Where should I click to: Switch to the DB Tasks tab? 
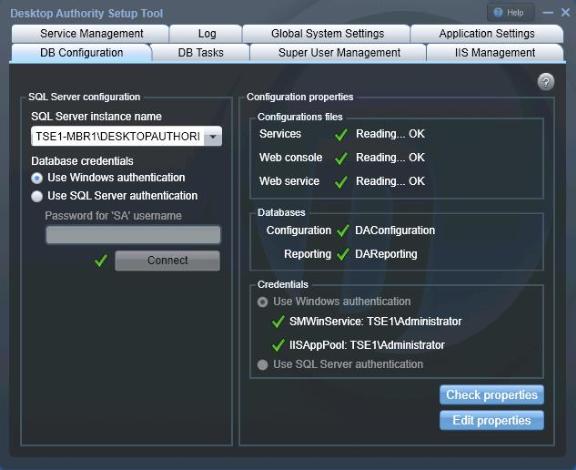click(x=201, y=53)
